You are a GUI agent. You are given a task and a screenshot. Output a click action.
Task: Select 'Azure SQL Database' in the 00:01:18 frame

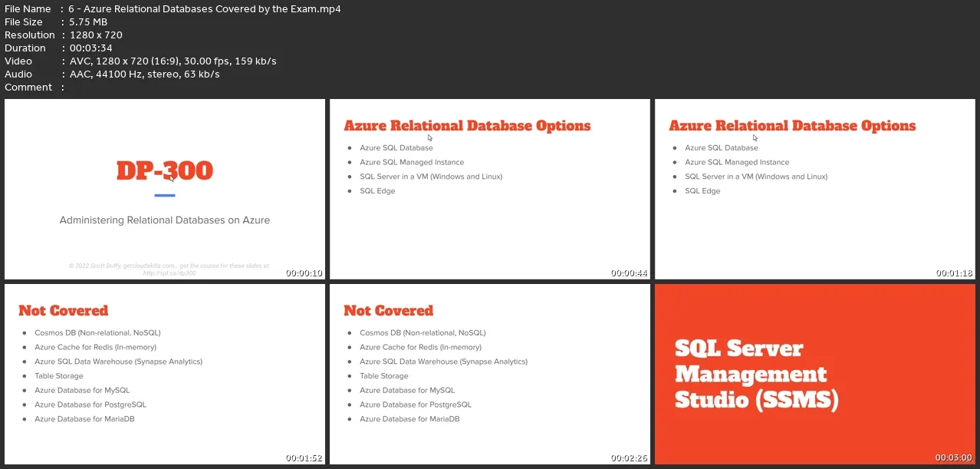click(x=722, y=148)
